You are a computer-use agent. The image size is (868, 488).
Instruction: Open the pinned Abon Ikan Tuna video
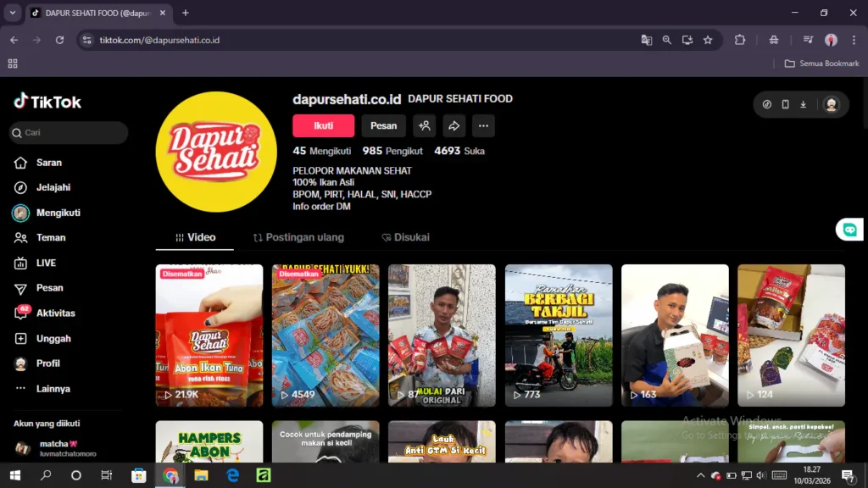click(x=209, y=335)
